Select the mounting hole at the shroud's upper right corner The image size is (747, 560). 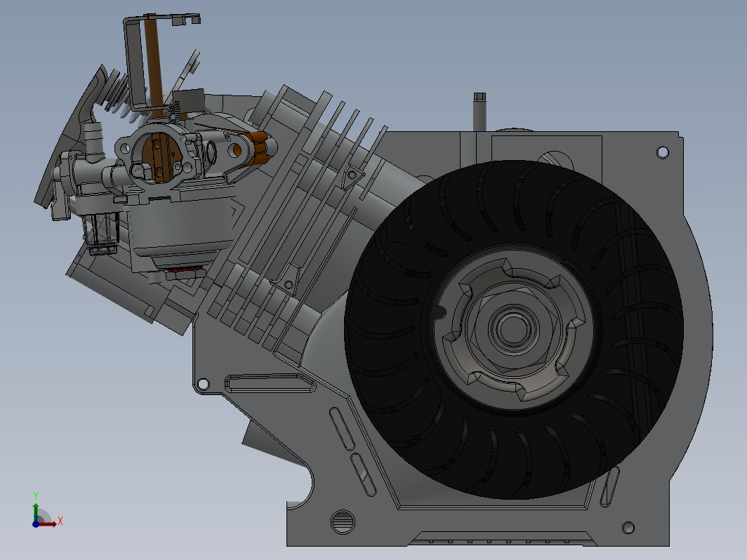tap(663, 152)
